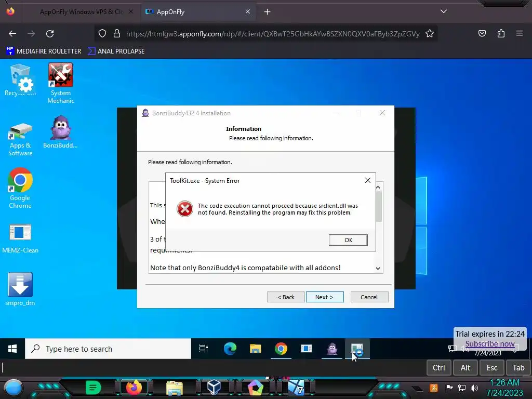Select the active AppOnFly browser tab
The width and height of the screenshot is (532, 399).
click(198, 12)
